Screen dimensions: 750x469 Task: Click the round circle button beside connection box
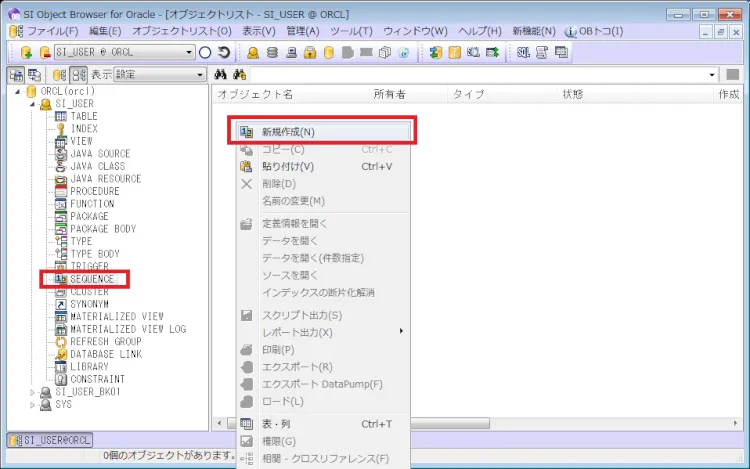tap(205, 52)
